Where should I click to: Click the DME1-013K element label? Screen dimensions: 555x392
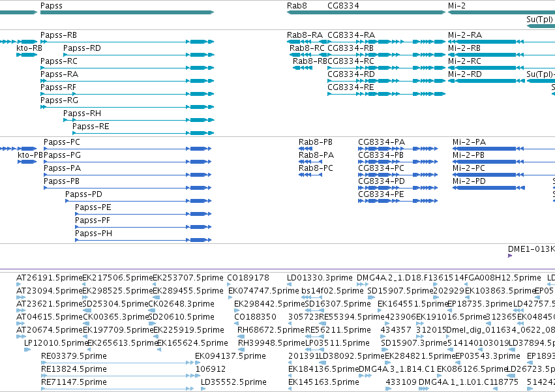click(532, 249)
